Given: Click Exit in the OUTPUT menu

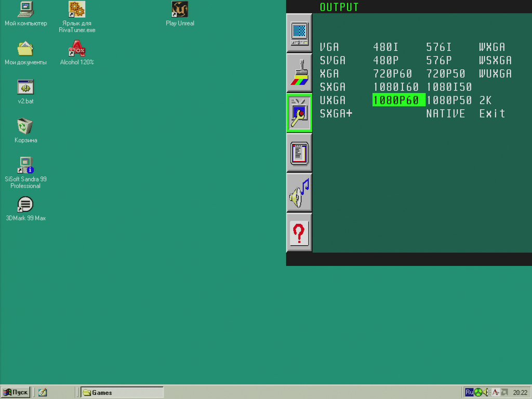Looking at the screenshot, I should click(x=492, y=113).
